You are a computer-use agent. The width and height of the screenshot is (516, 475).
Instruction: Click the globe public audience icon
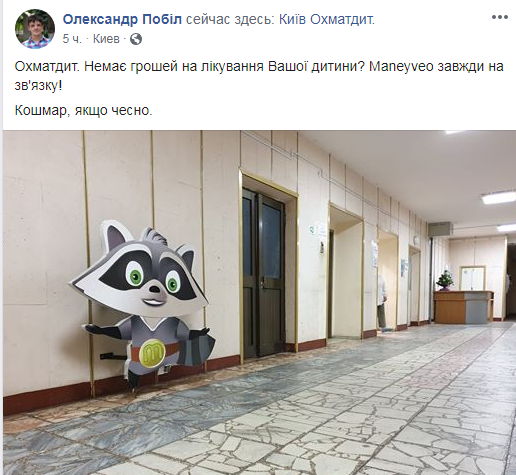136,39
